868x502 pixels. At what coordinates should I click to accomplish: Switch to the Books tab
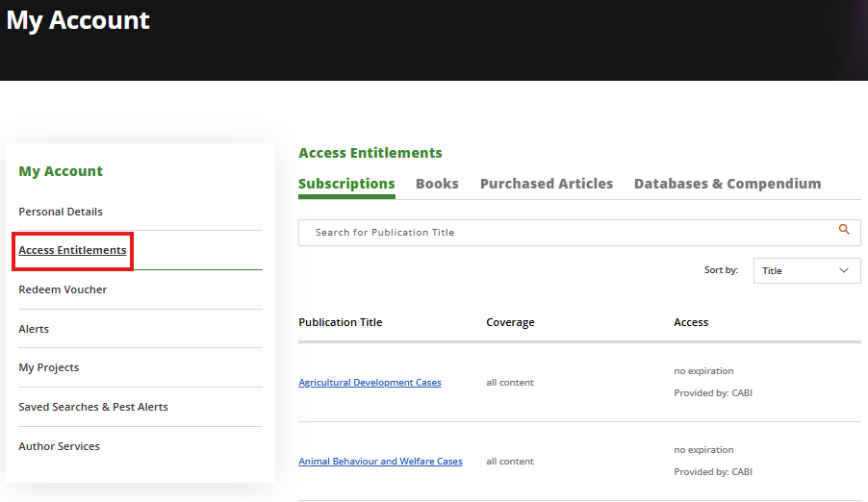click(x=437, y=184)
